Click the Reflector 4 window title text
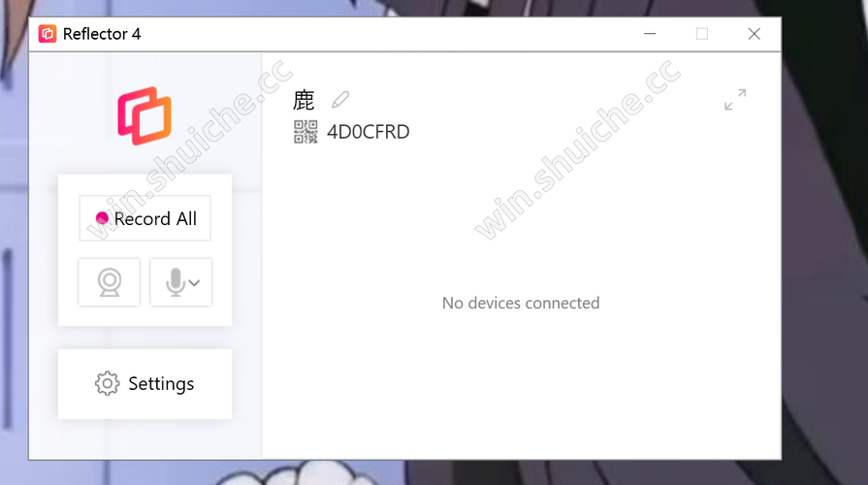The height and width of the screenshot is (485, 868). 102,34
